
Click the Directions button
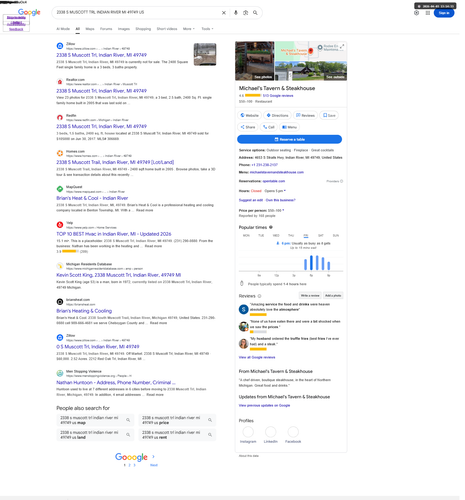(277, 115)
